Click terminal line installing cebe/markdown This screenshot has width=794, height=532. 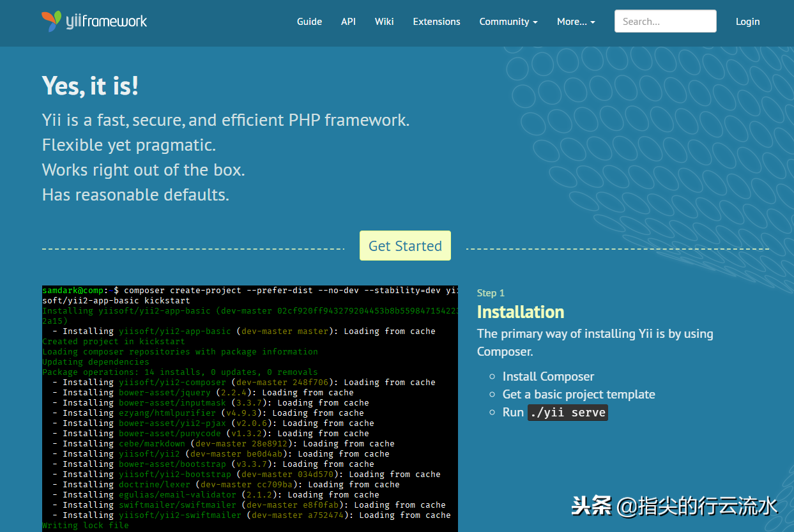[x=224, y=443]
